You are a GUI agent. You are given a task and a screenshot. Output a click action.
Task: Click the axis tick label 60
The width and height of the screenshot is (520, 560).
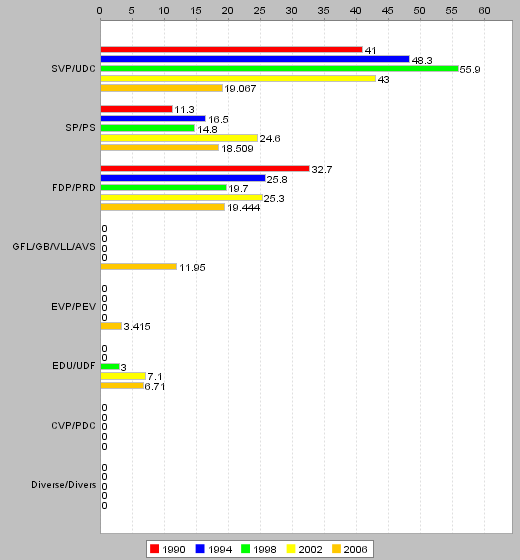pyautogui.click(x=484, y=11)
